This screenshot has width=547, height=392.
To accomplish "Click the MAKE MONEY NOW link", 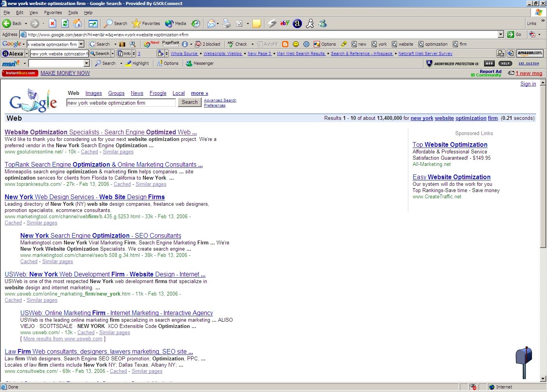I will click(65, 73).
